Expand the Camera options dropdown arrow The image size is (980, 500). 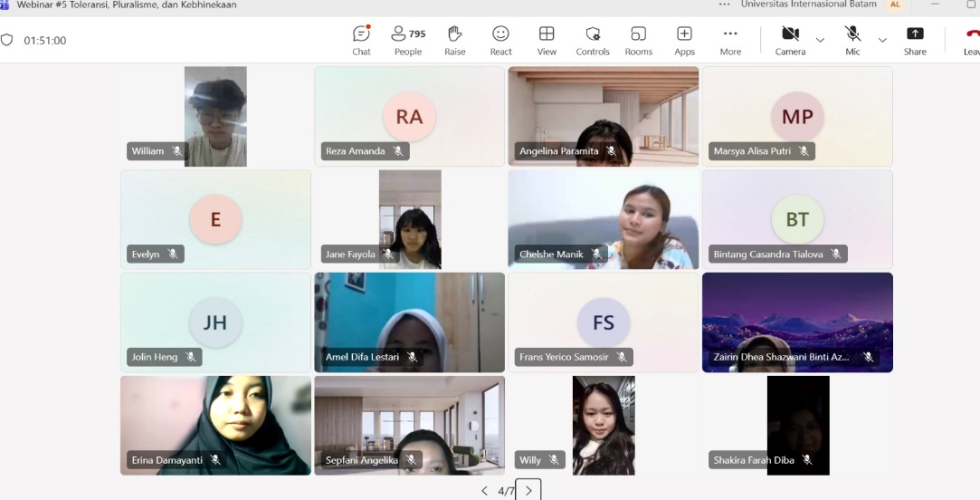point(821,40)
